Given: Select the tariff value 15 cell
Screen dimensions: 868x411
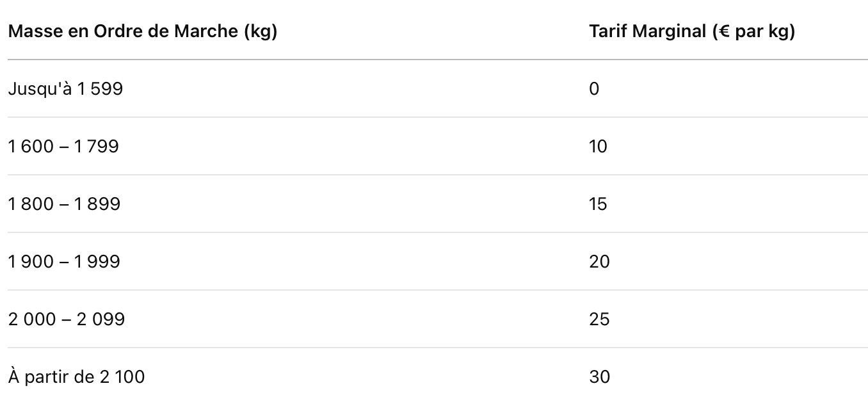Looking at the screenshot, I should coord(598,204).
